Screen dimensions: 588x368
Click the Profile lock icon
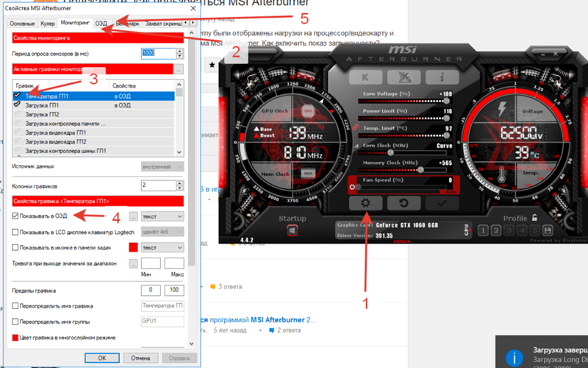534,217
